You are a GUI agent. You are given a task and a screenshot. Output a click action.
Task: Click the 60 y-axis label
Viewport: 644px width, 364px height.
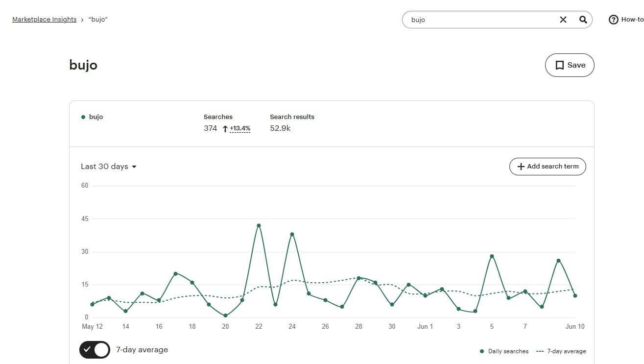[x=85, y=185]
